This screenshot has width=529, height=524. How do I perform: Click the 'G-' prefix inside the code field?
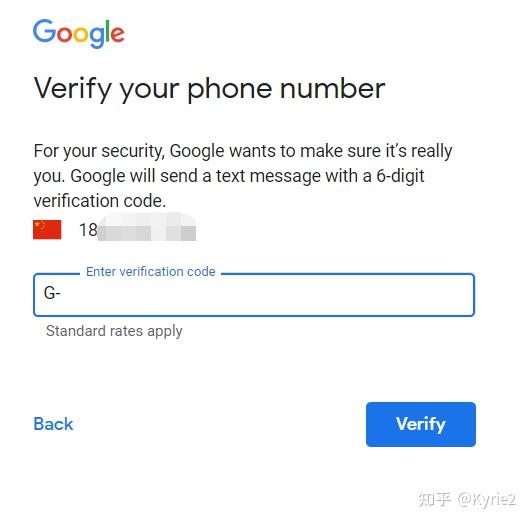pyautogui.click(x=52, y=293)
